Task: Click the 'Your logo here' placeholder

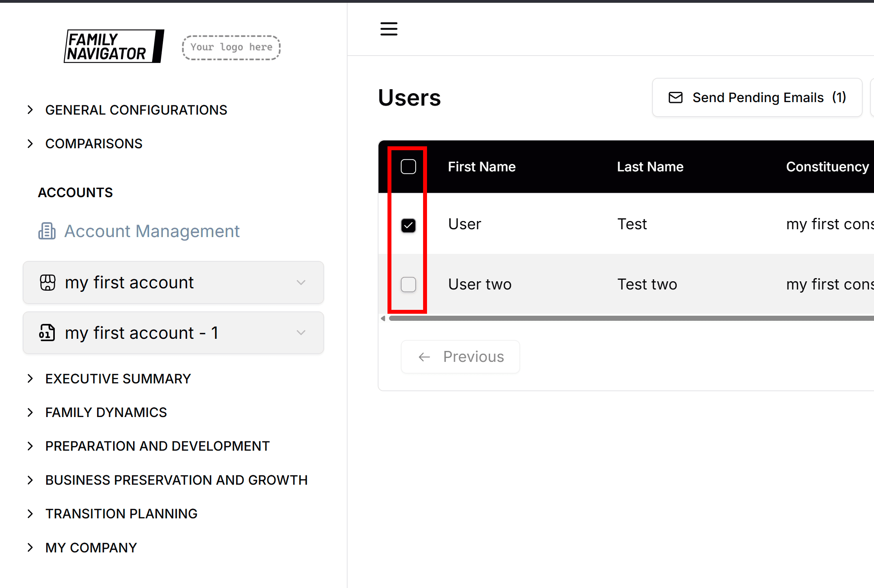Action: click(x=231, y=47)
